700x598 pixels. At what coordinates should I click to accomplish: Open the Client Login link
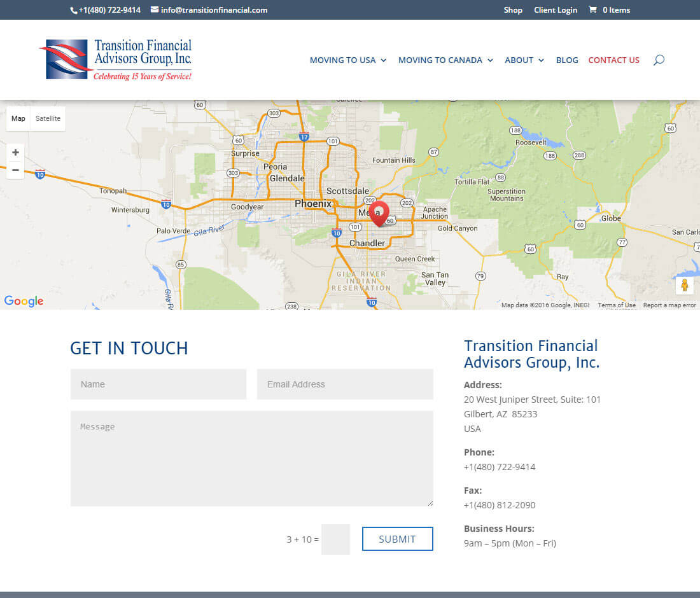tap(556, 10)
